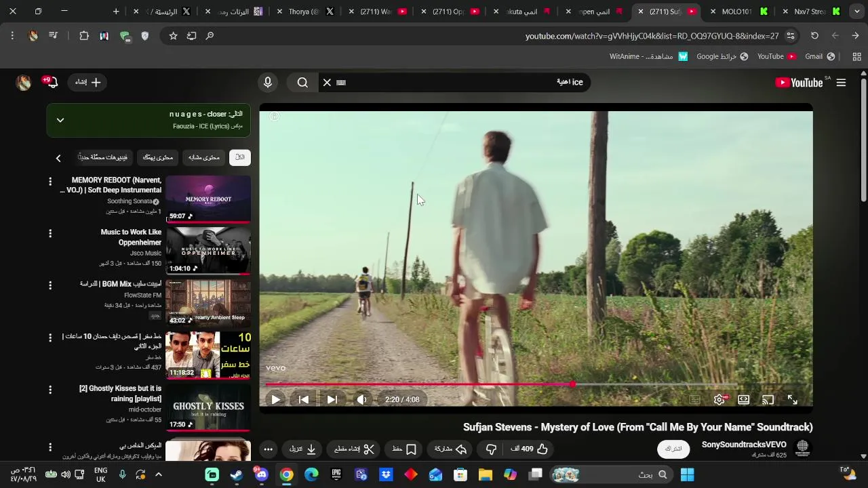868x488 pixels.
Task: Open Steam from taskbar
Action: click(x=237, y=474)
